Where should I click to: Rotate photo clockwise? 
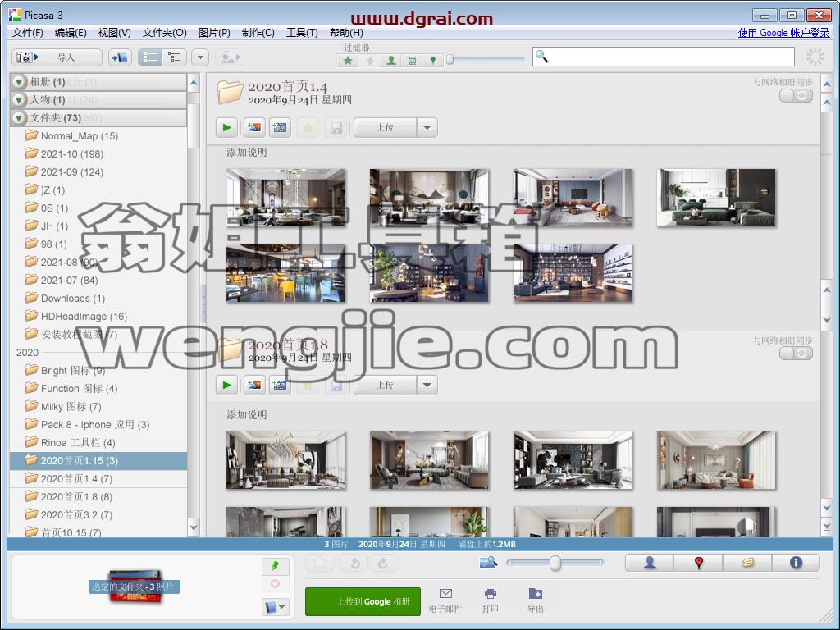382,563
